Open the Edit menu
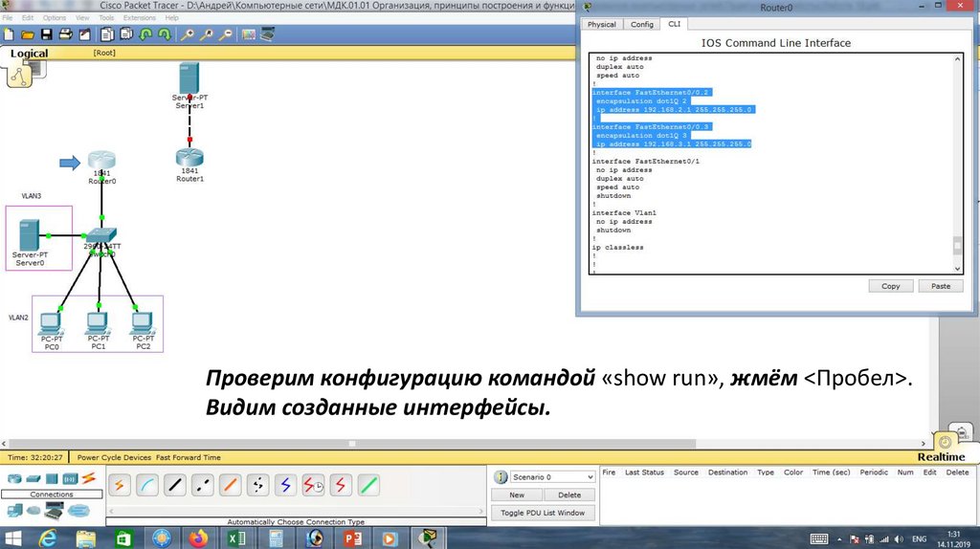980x549 pixels. point(28,17)
